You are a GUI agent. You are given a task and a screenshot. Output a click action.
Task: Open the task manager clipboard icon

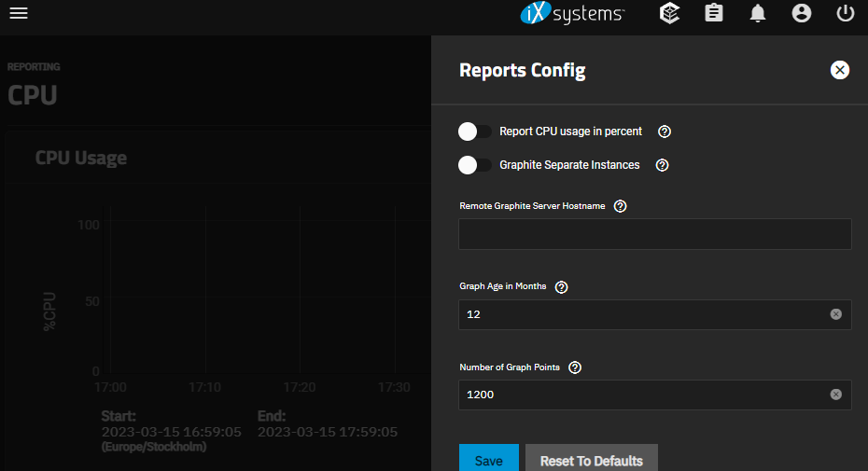pos(714,13)
